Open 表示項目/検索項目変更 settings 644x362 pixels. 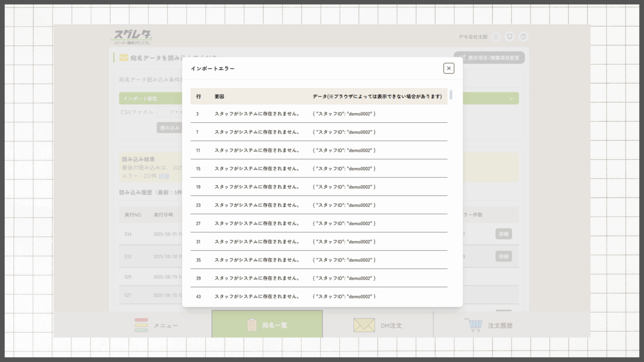point(489,58)
